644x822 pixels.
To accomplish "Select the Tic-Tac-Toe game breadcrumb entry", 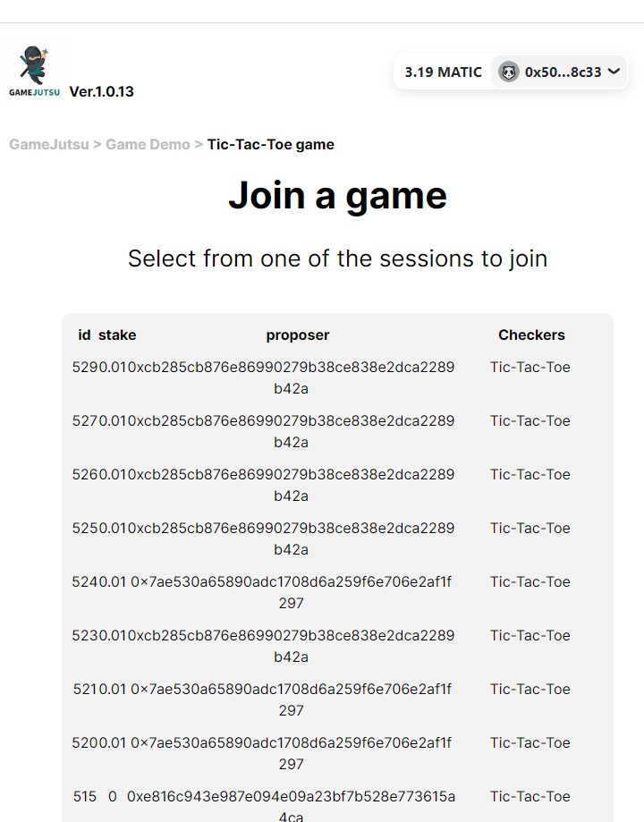I will (x=270, y=144).
